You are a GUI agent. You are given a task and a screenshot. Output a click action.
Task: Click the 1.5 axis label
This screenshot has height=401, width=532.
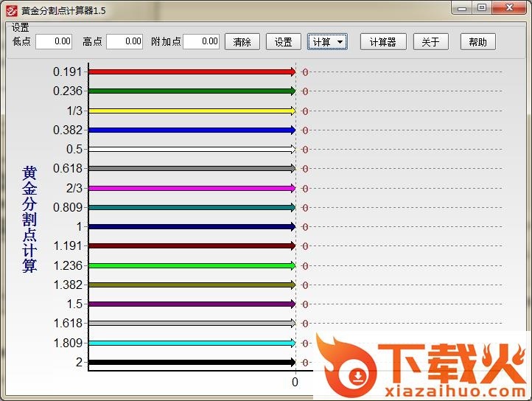point(74,304)
